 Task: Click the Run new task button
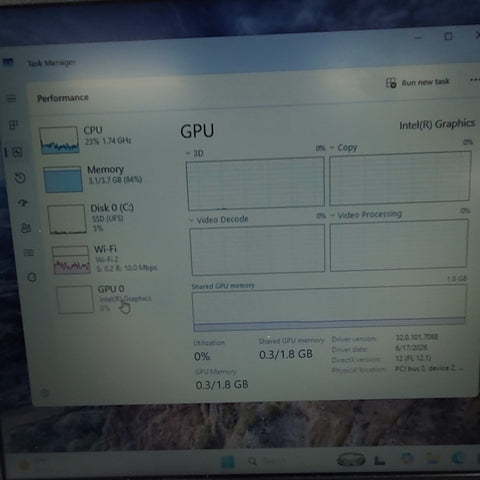tap(418, 82)
